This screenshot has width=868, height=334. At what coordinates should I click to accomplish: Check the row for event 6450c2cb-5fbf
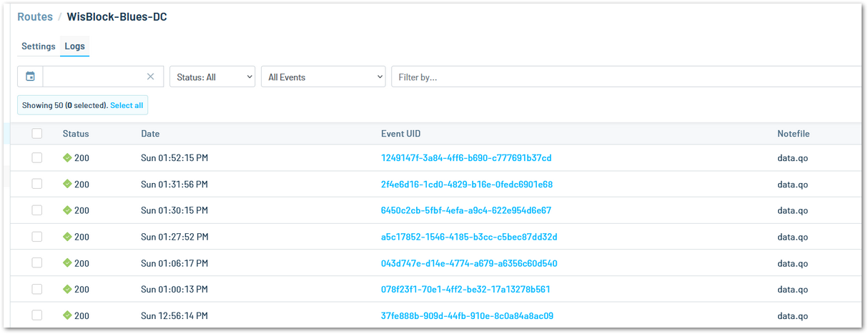tap(37, 210)
